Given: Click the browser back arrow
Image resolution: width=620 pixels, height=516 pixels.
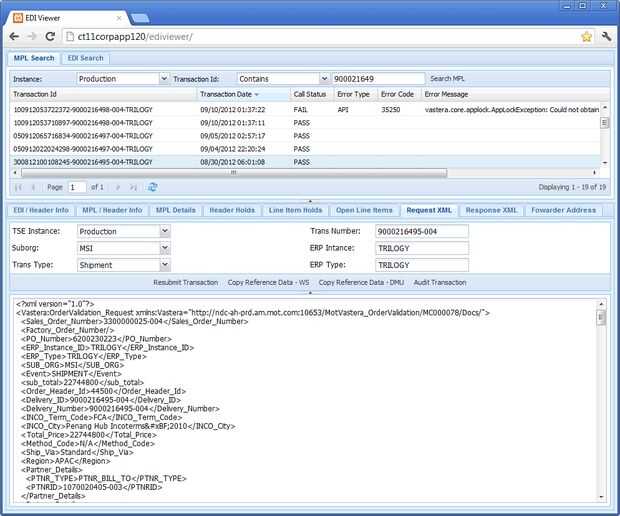Looking at the screenshot, I should (x=14, y=36).
